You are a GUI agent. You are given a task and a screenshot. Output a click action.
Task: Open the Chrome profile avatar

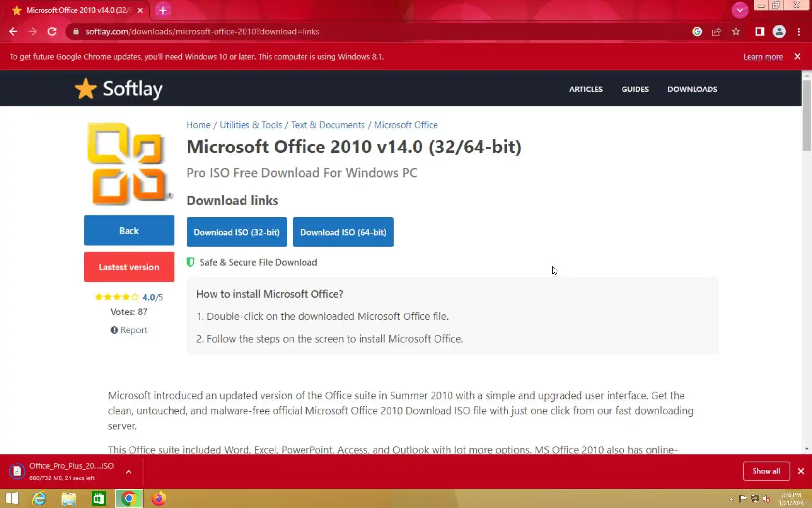(x=779, y=31)
